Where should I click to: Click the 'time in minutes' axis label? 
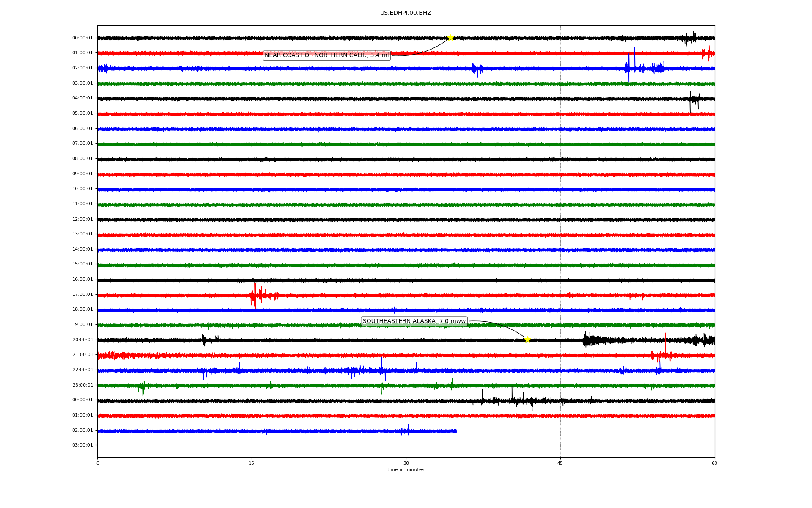coord(406,470)
